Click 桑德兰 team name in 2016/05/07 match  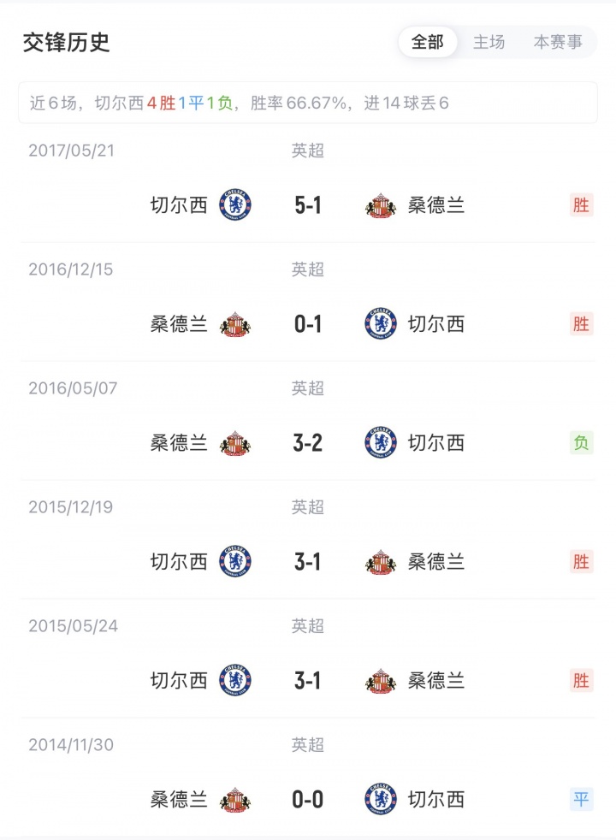179,443
